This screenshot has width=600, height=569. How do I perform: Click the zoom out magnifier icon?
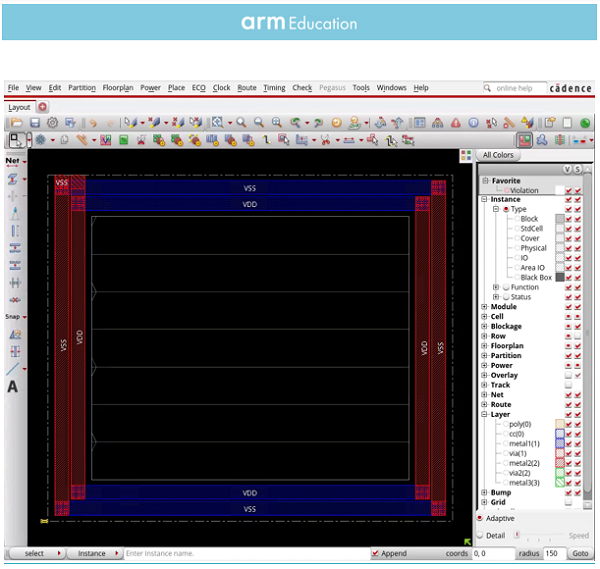[x=259, y=122]
